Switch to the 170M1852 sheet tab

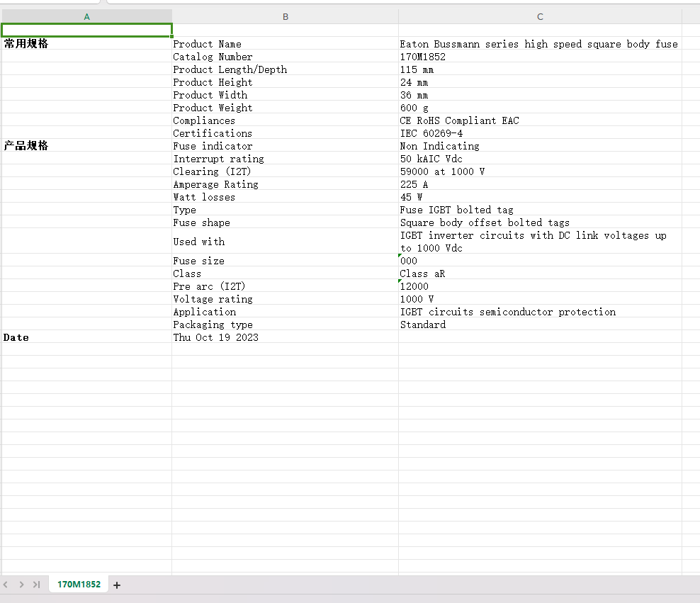click(x=79, y=585)
